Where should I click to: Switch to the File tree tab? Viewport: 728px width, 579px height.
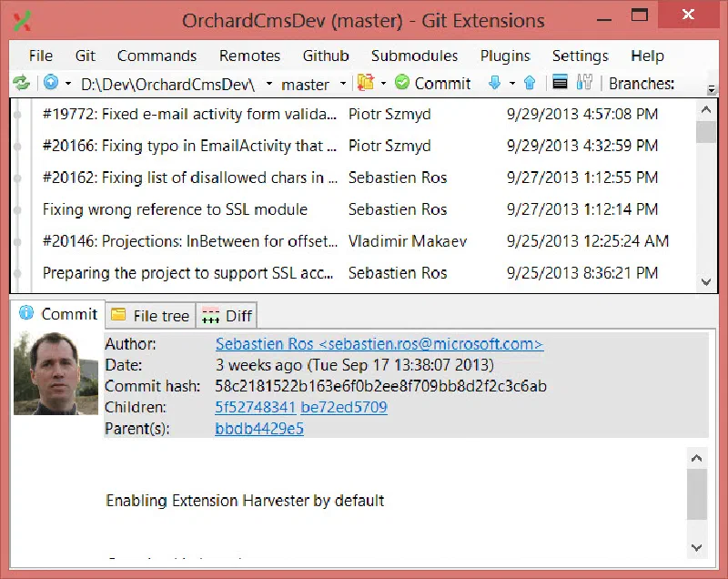click(x=150, y=316)
